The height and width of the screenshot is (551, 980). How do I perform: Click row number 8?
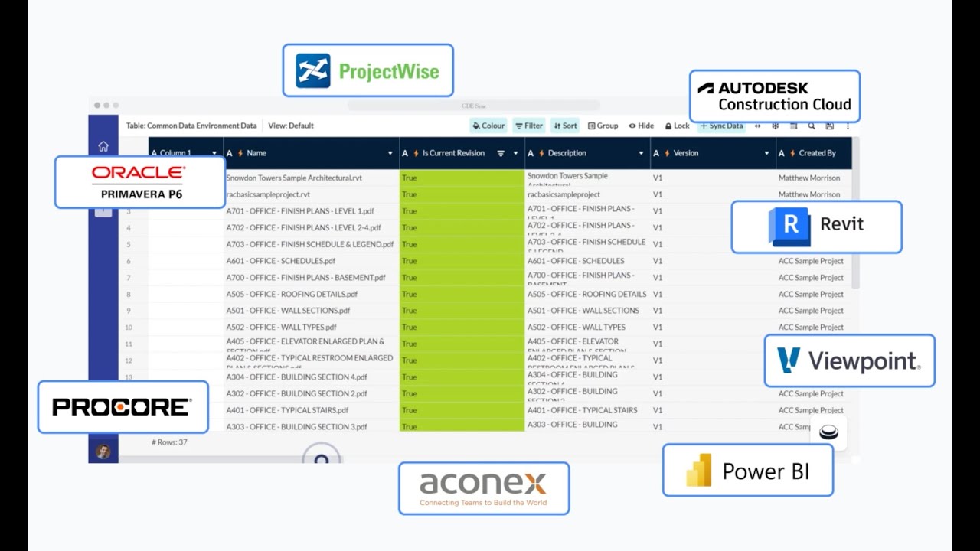point(129,295)
